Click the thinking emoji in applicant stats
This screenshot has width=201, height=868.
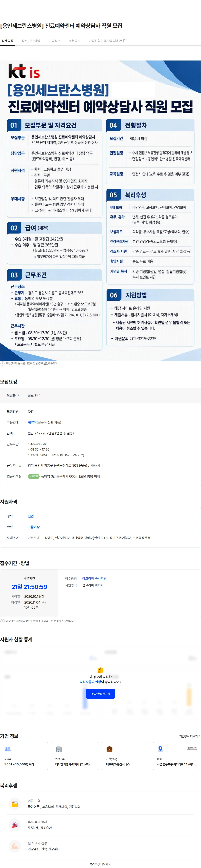100,670
